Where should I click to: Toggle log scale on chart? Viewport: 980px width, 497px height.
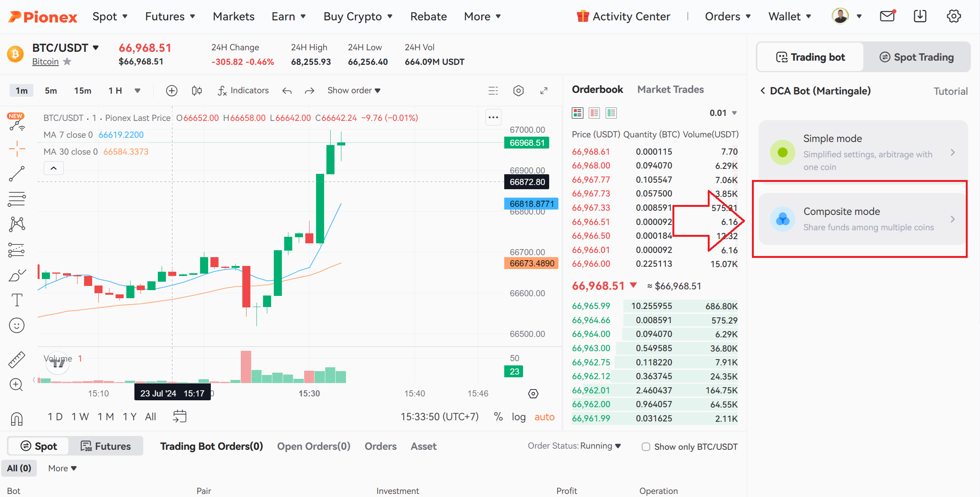pos(518,417)
